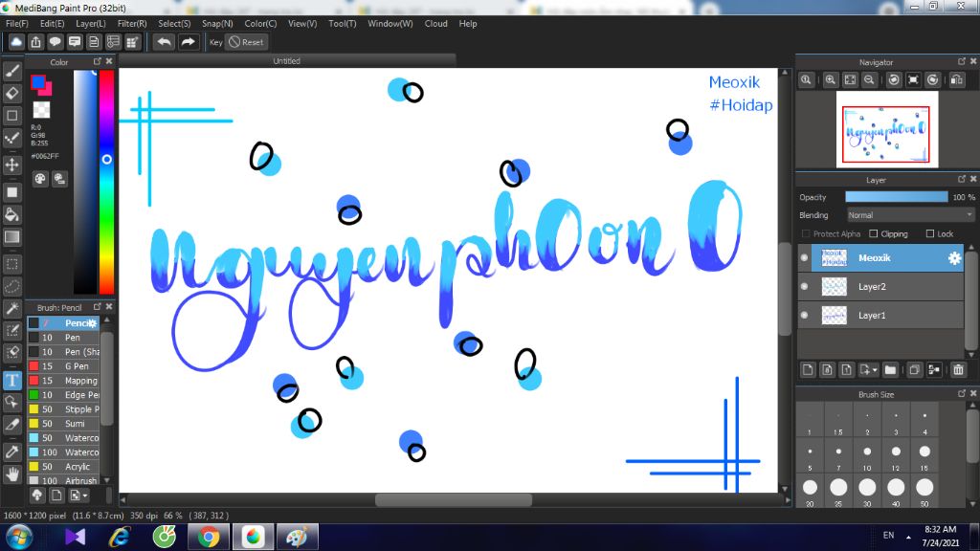Viewport: 980px width, 551px height.
Task: Open the Filter menu
Action: [132, 24]
